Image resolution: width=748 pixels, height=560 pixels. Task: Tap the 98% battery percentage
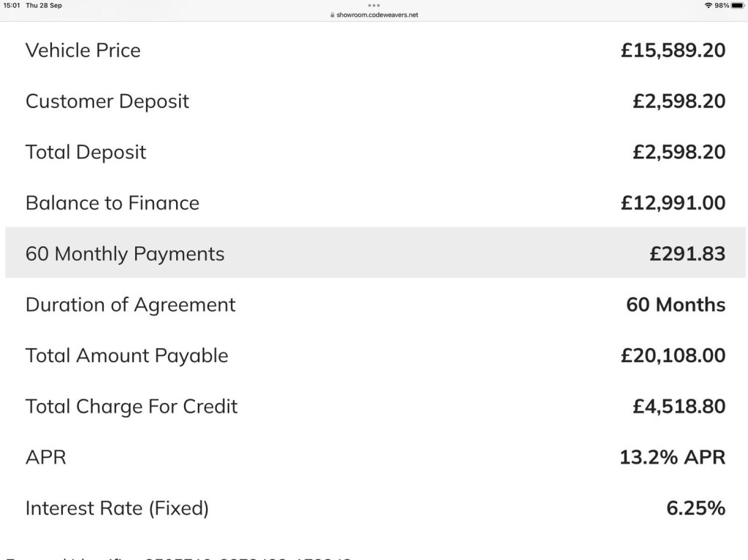[x=722, y=6]
